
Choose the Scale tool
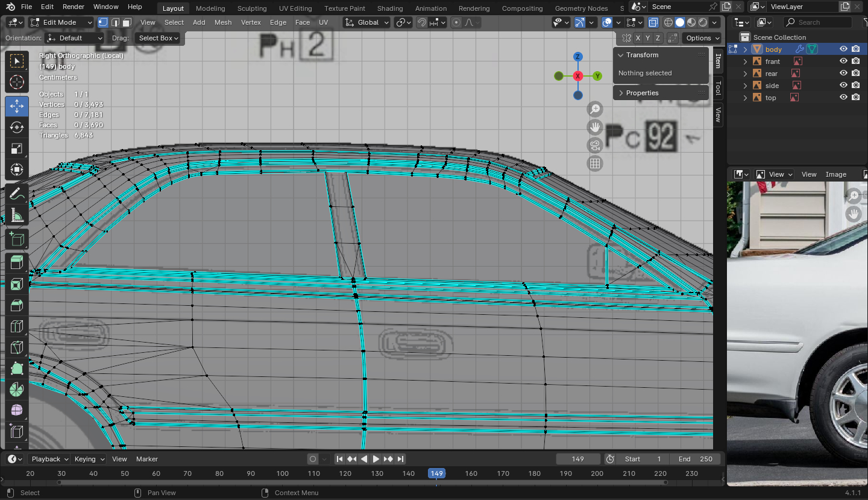(x=17, y=148)
